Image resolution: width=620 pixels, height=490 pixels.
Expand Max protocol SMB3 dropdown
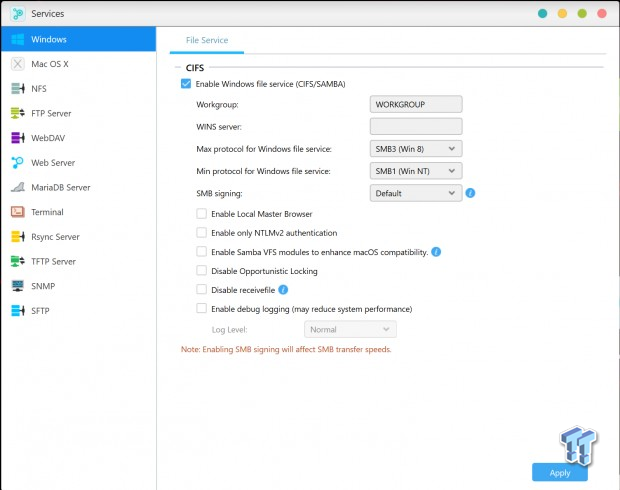pos(416,149)
